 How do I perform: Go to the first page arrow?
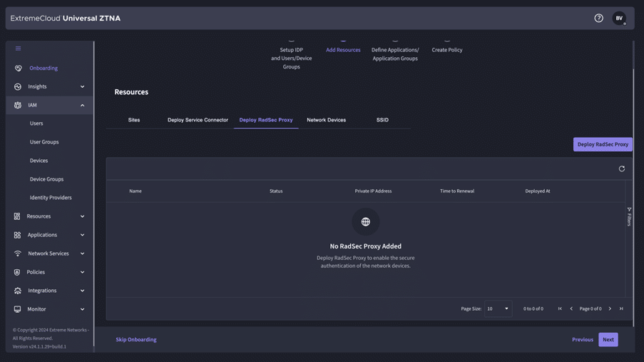560,309
